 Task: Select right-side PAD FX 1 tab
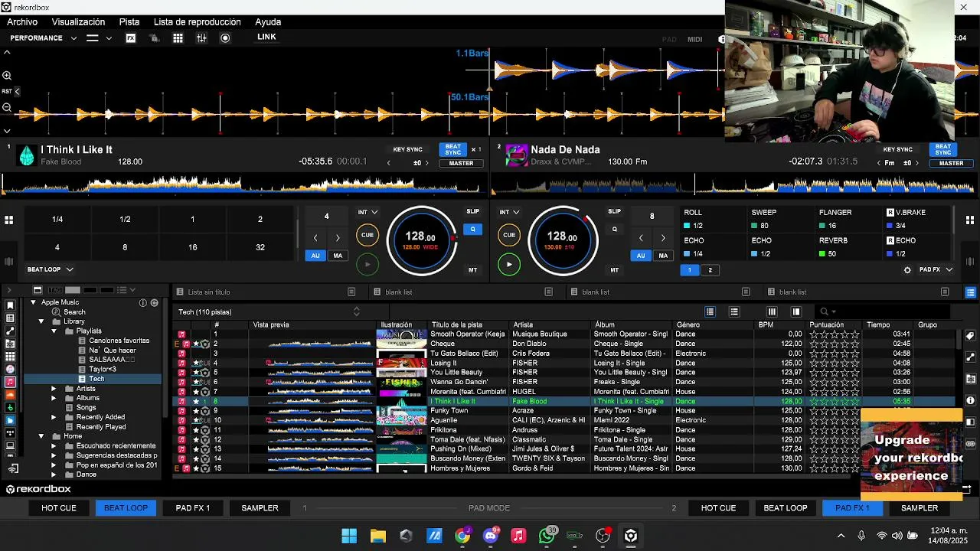coord(852,508)
